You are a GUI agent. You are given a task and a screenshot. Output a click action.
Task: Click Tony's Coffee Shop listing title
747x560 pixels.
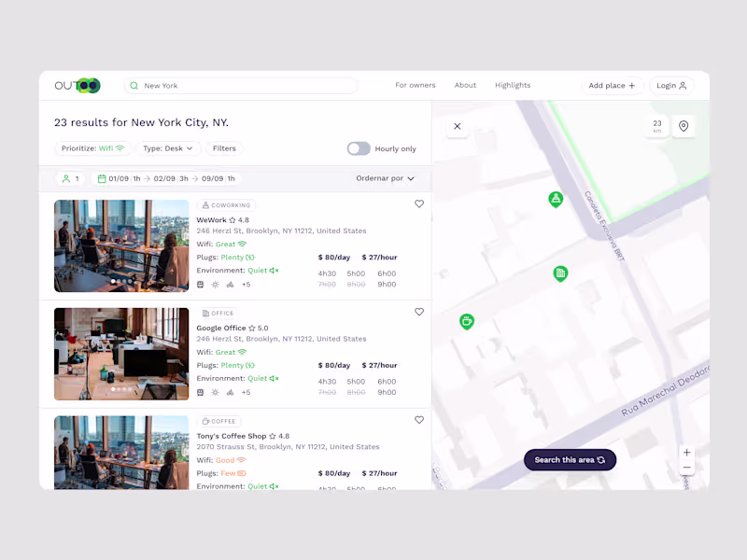pyautogui.click(x=232, y=436)
